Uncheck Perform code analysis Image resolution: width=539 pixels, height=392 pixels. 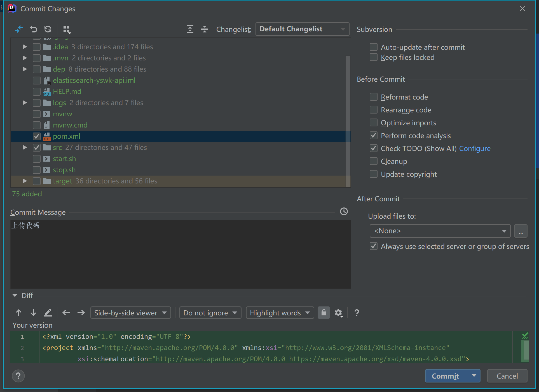pos(374,135)
